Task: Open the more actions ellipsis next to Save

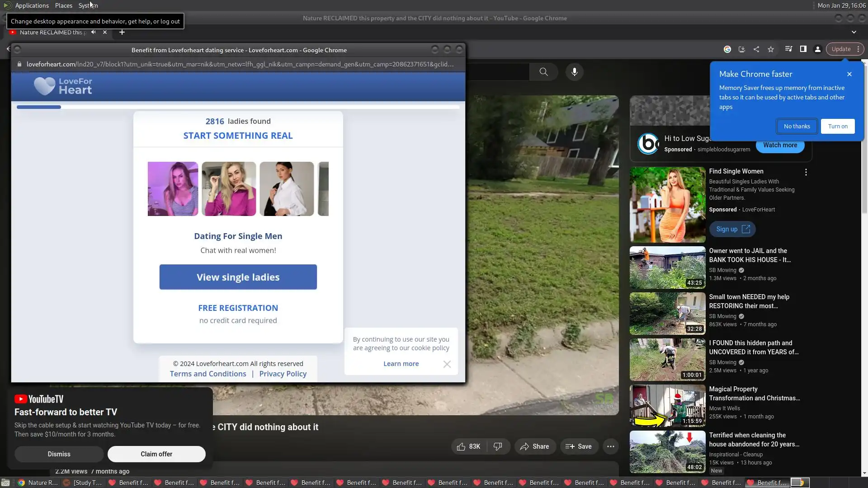Action: click(610, 446)
